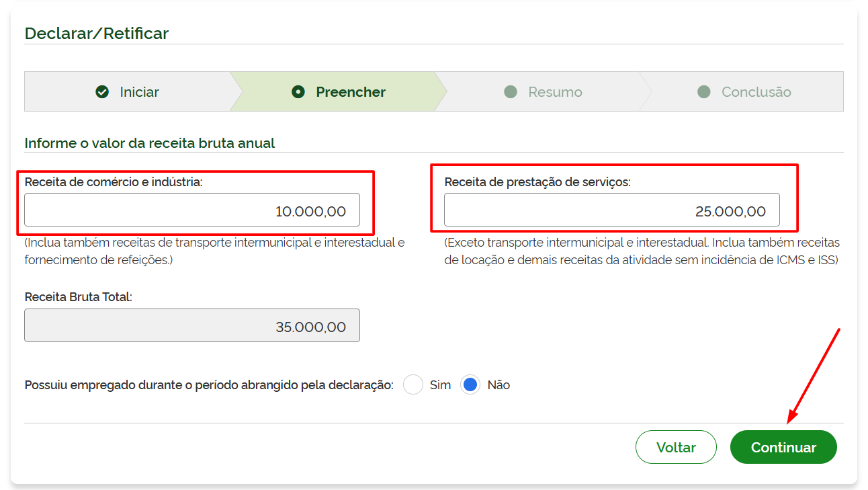868x490 pixels.
Task: Jump to the Resumo step label
Action: [555, 92]
